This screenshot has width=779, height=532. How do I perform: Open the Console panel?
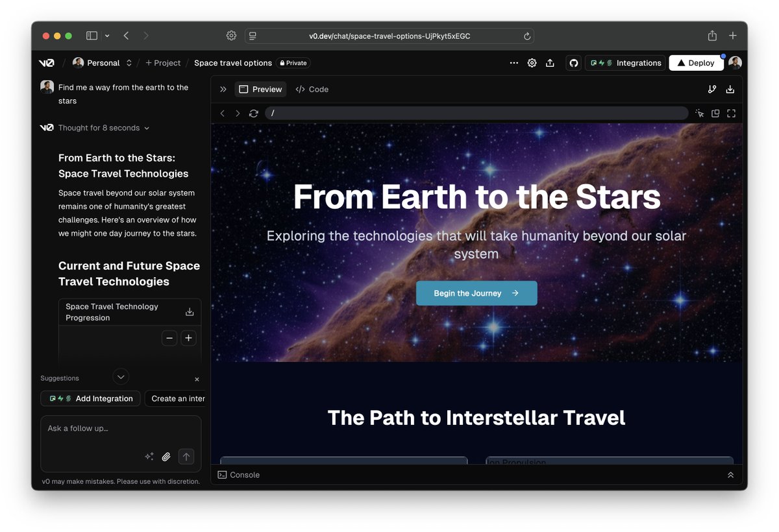coord(239,475)
